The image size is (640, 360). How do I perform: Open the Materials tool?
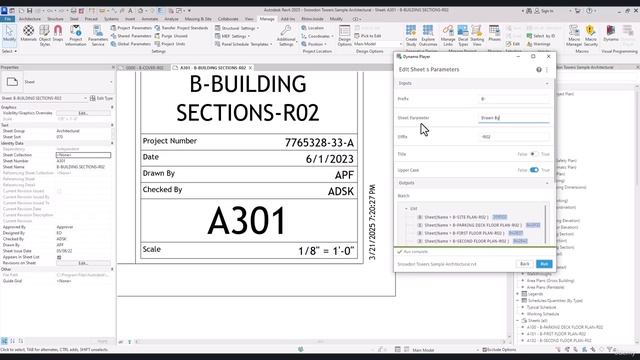[x=28, y=33]
